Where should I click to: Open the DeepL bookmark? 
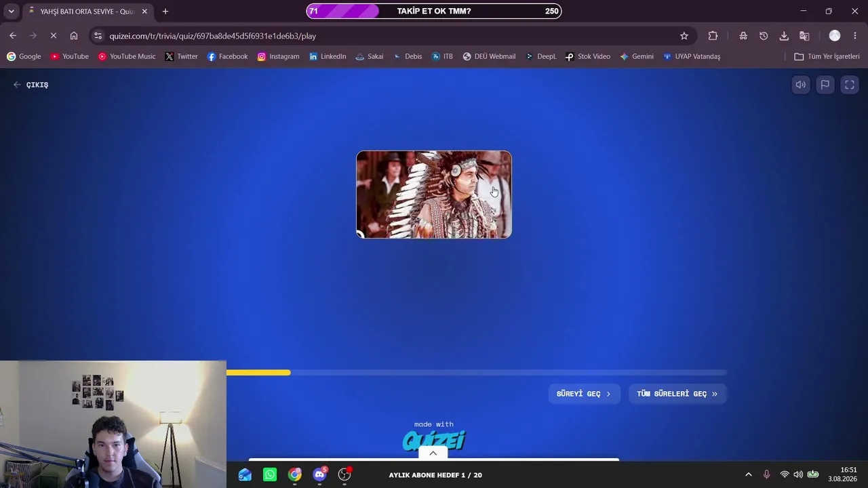click(x=540, y=56)
